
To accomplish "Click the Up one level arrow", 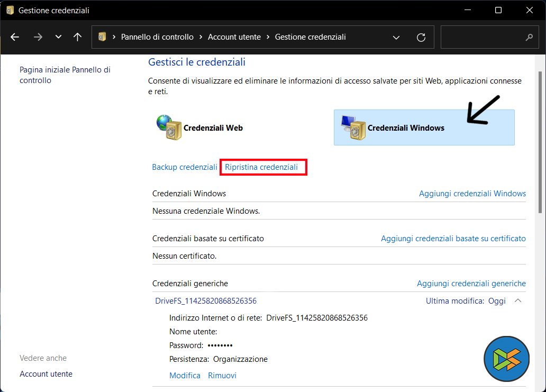I will pos(78,37).
